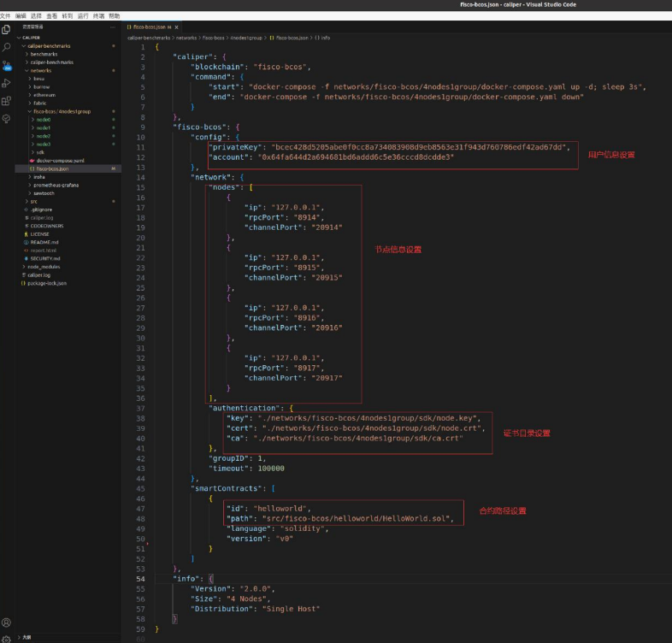Click the report.html file icon

pyautogui.click(x=27, y=251)
